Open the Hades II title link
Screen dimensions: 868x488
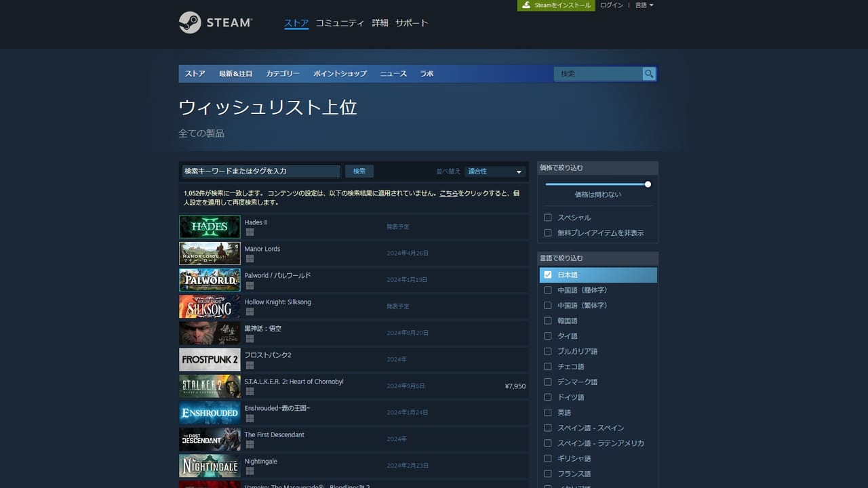[x=256, y=222]
